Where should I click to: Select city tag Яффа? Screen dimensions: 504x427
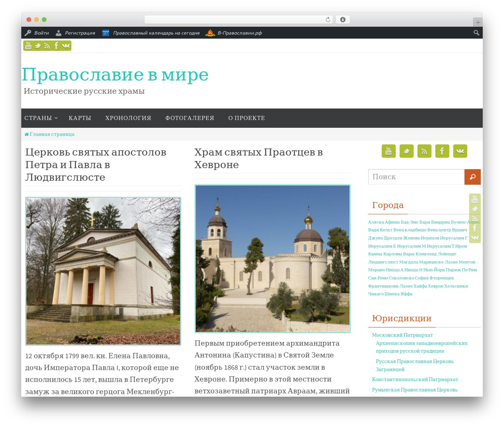(x=406, y=294)
